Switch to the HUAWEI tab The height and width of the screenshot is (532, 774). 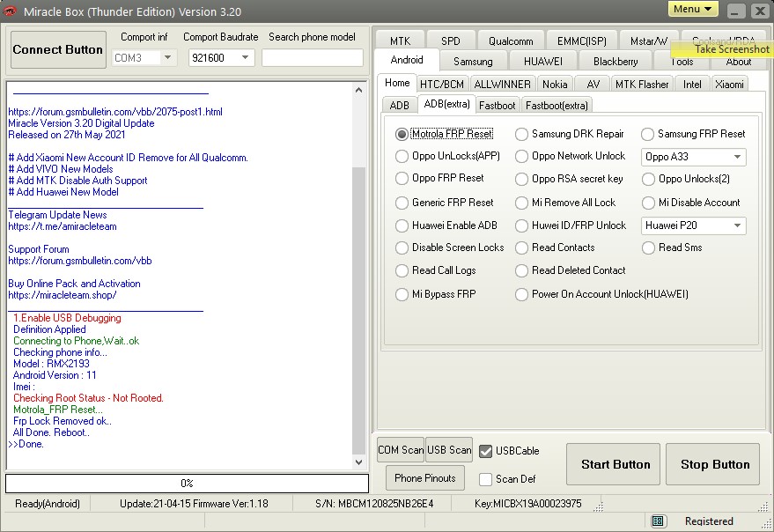tap(543, 62)
